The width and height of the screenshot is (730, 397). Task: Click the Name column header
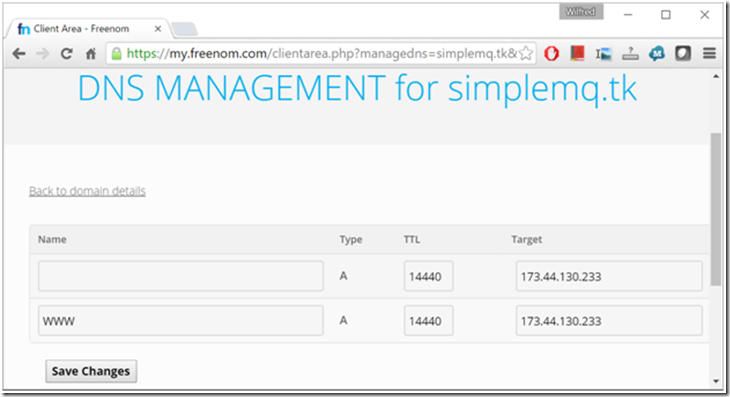(x=52, y=239)
